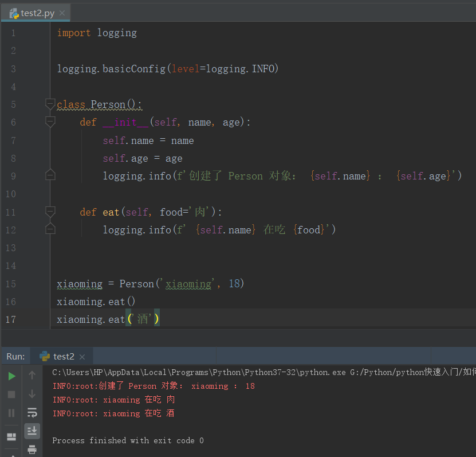This screenshot has width=476, height=457.
Task: Click the 'class Person():' declaration
Action: 99,104
